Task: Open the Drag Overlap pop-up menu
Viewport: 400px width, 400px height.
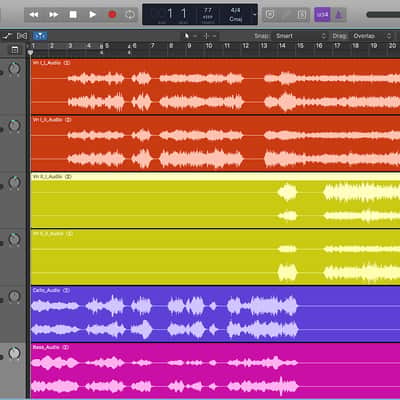Action: (371, 36)
